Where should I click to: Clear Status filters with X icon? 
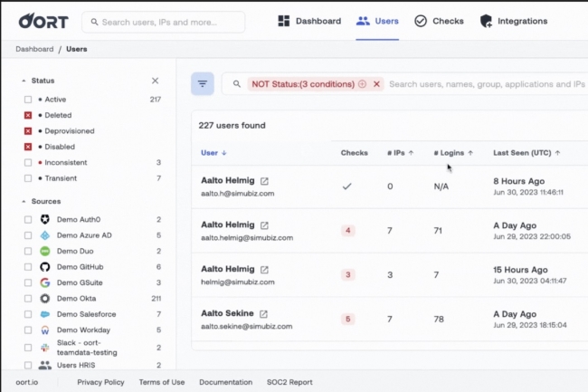point(155,81)
